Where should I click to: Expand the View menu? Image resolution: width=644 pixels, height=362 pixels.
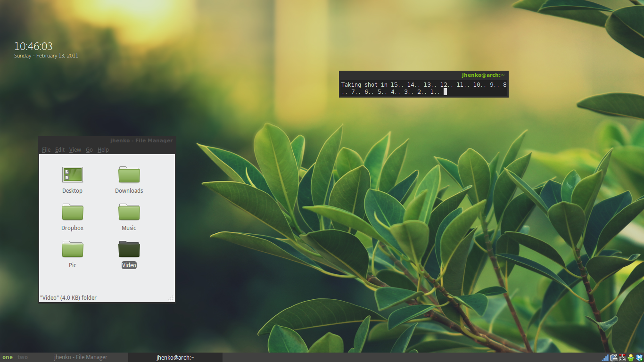[75, 150]
